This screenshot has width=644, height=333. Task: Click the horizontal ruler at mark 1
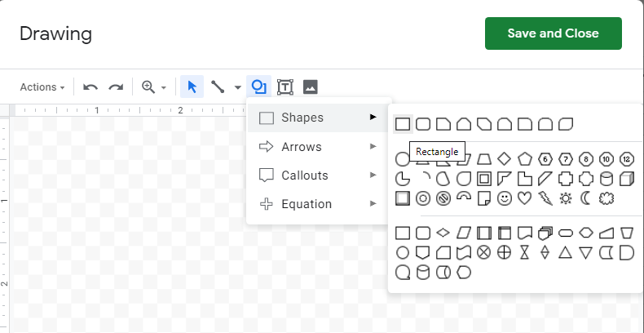(97, 110)
